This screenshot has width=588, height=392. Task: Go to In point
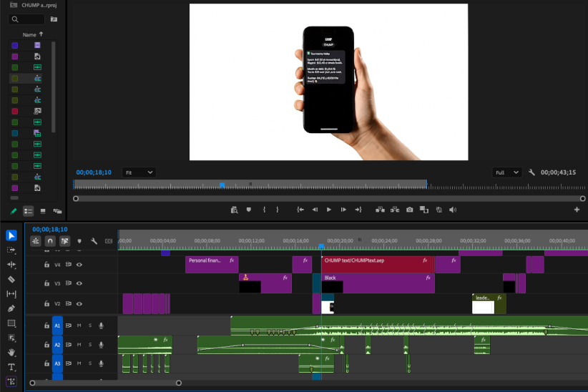300,210
